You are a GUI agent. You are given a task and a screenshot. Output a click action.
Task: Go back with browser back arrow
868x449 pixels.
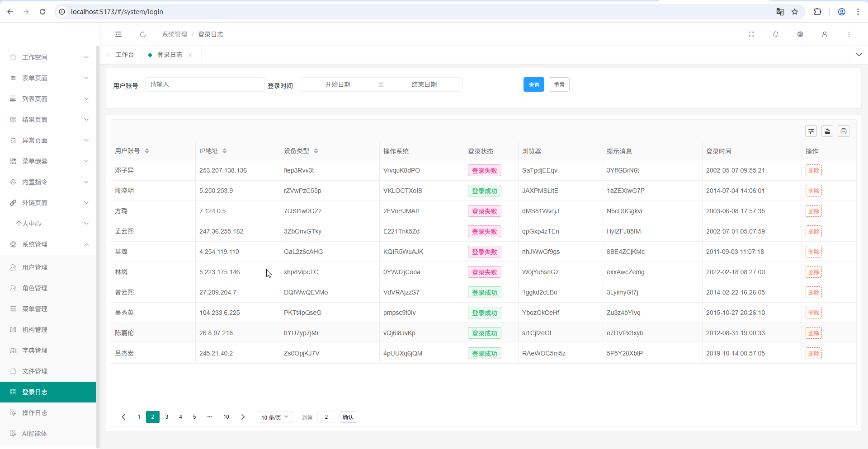(10, 12)
